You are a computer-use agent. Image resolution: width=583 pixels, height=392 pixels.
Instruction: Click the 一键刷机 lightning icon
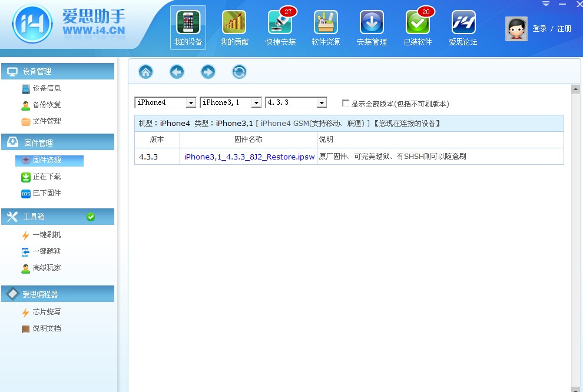(x=26, y=235)
